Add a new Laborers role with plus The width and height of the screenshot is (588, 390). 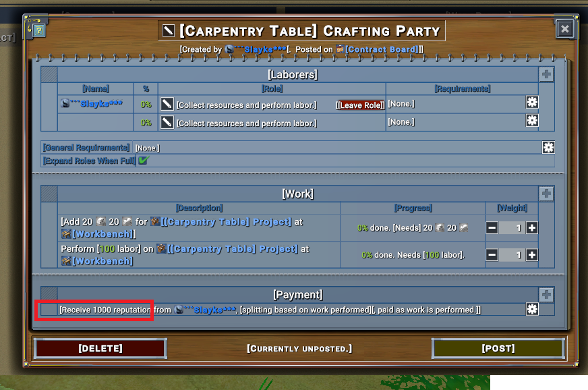pos(546,74)
